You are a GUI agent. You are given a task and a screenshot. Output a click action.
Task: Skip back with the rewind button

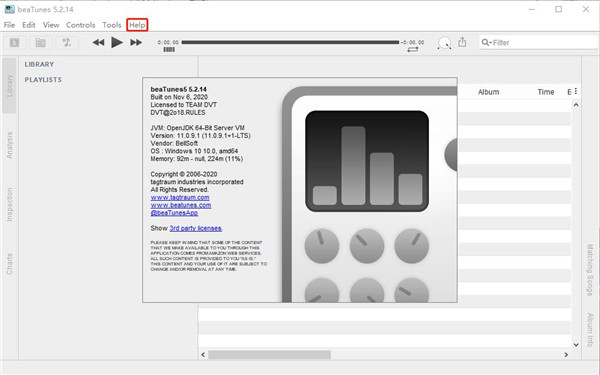(98, 42)
